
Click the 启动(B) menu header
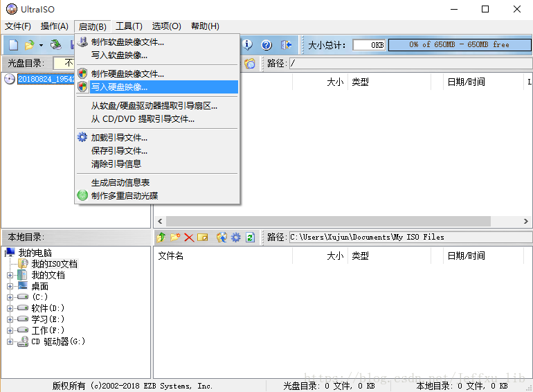tap(93, 26)
